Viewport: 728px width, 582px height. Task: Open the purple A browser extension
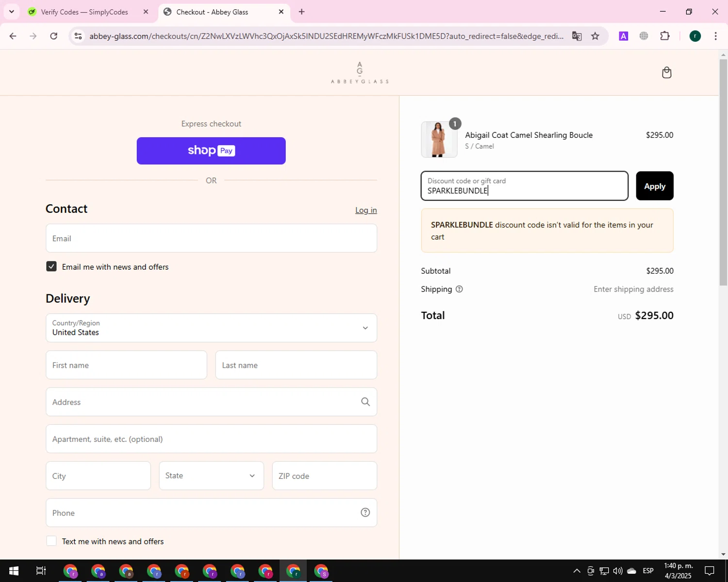click(x=624, y=36)
